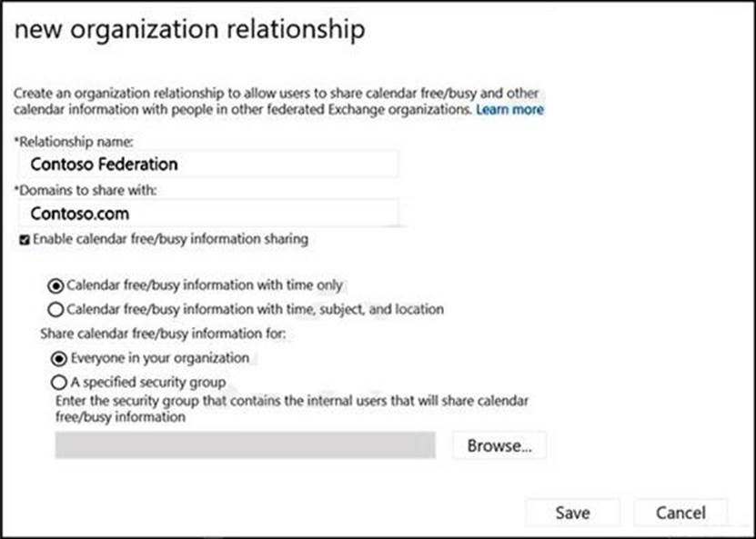Choose A specified security group radio button
The width and height of the screenshot is (756, 539).
pyautogui.click(x=56, y=382)
